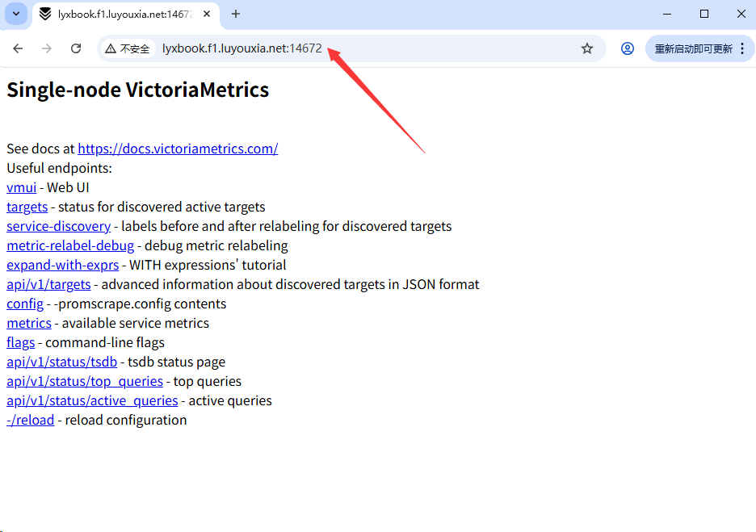
Task: Click the 'reload configuration' description text
Action: (126, 420)
